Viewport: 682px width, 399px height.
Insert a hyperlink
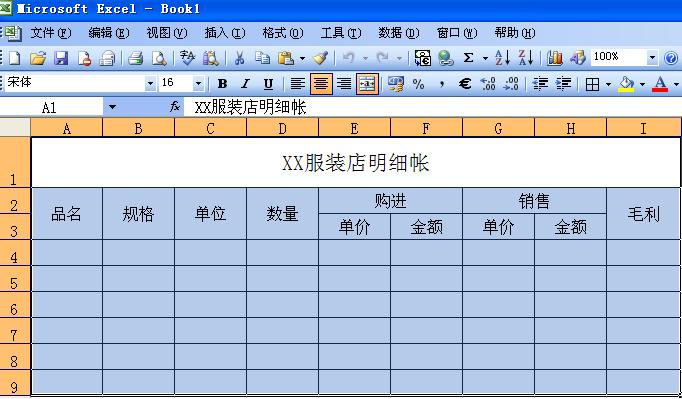click(x=446, y=58)
